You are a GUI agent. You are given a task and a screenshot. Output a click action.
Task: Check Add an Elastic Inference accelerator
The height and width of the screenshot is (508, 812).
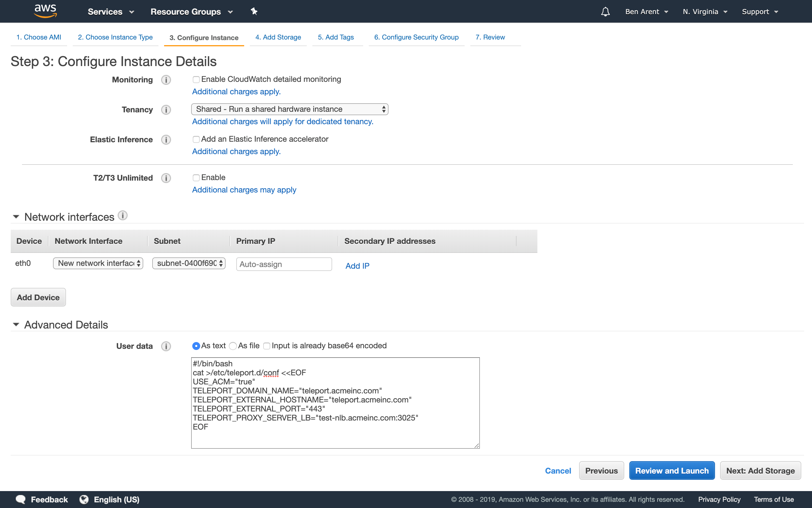[x=196, y=139]
